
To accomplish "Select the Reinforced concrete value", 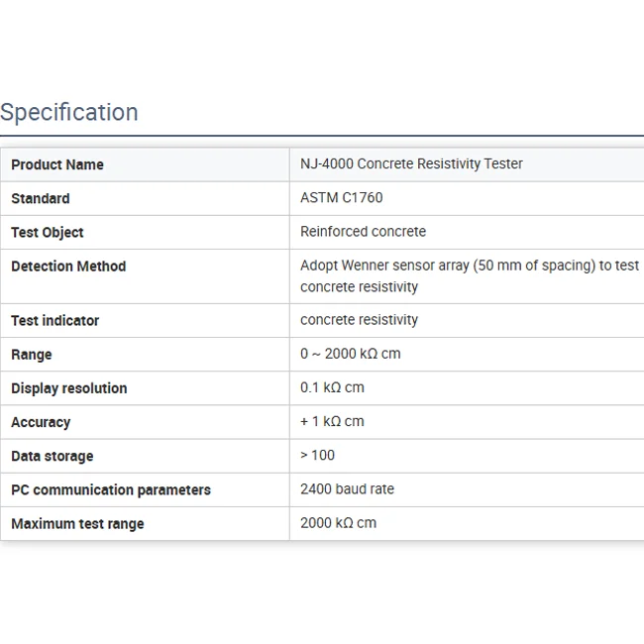I will pyautogui.click(x=364, y=231).
